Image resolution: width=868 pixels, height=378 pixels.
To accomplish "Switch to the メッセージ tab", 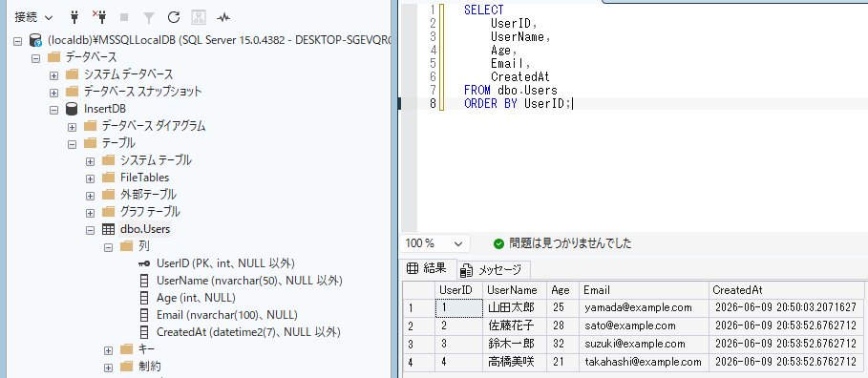I will 494,270.
